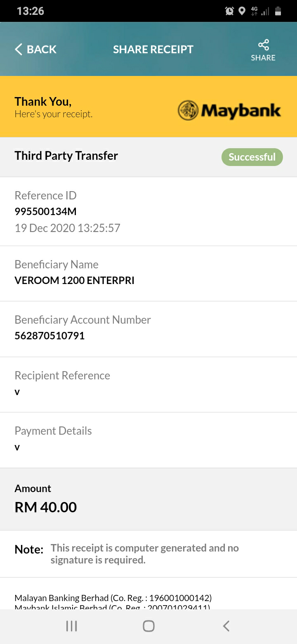Tap the Android home navigation button
This screenshot has width=297, height=644.
point(148,626)
